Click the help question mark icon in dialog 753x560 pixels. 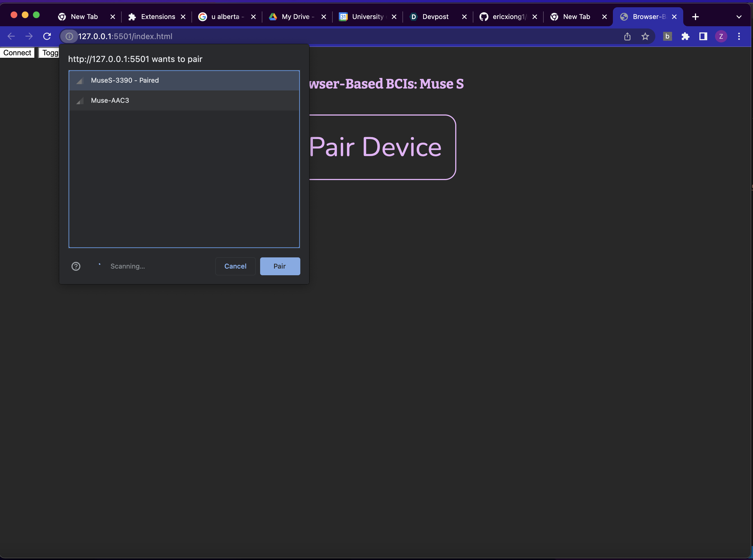pos(76,266)
